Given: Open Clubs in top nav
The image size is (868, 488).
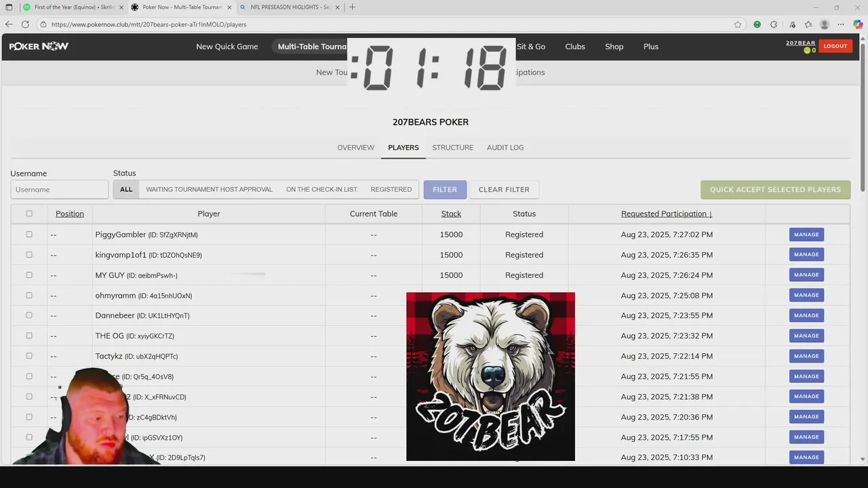Looking at the screenshot, I should (x=575, y=47).
